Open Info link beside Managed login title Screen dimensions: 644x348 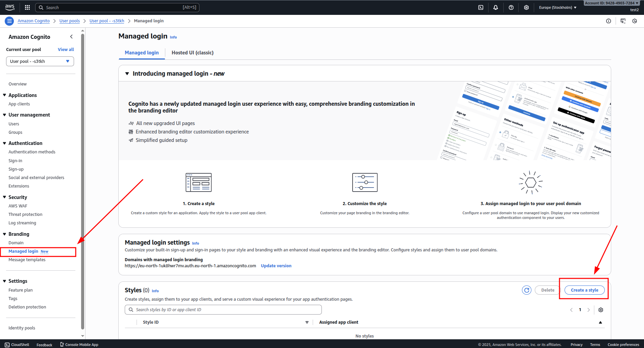[173, 37]
